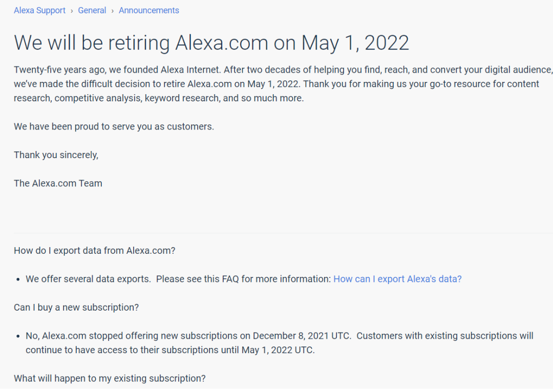Click "The Alexa.com Team" signature text
The width and height of the screenshot is (553, 392).
tap(58, 183)
